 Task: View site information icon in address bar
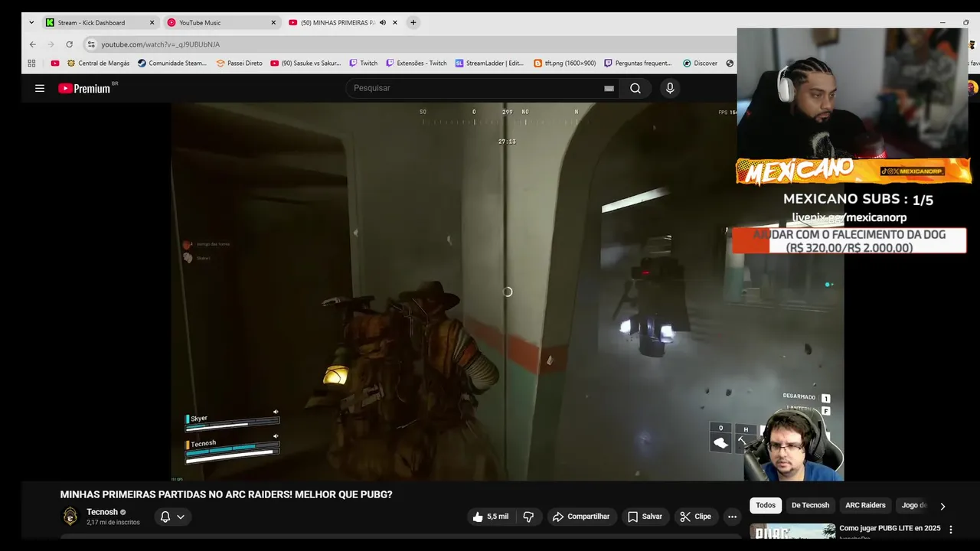(91, 44)
